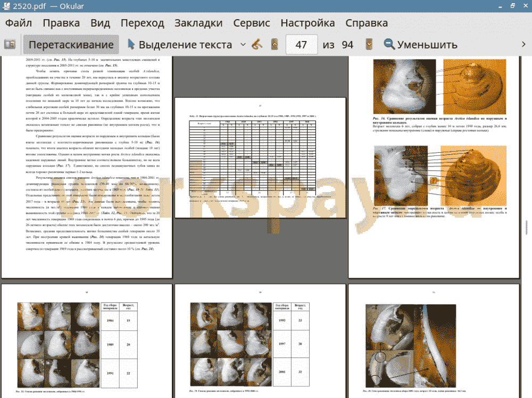Screen dimensions: 532x398
Task: Expand the toolbar overflow chevron
Action: (523, 45)
